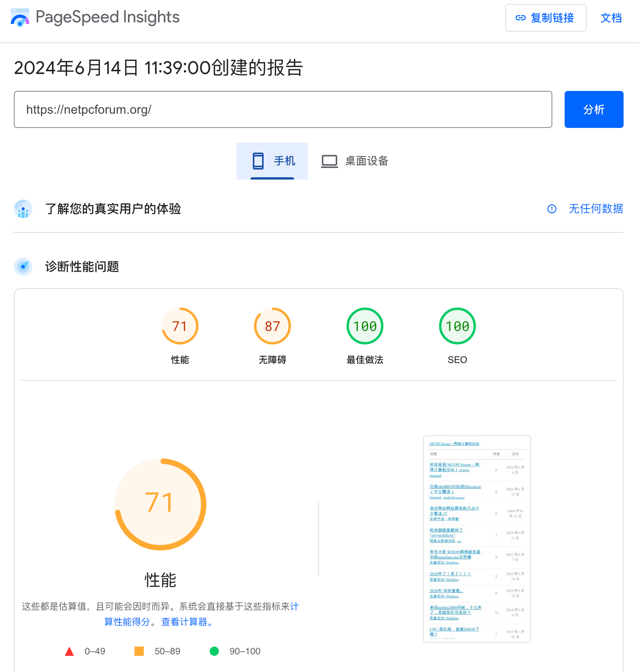Switch to the desktop tab (桌面设备)
The width and height of the screenshot is (639, 672).
[355, 161]
